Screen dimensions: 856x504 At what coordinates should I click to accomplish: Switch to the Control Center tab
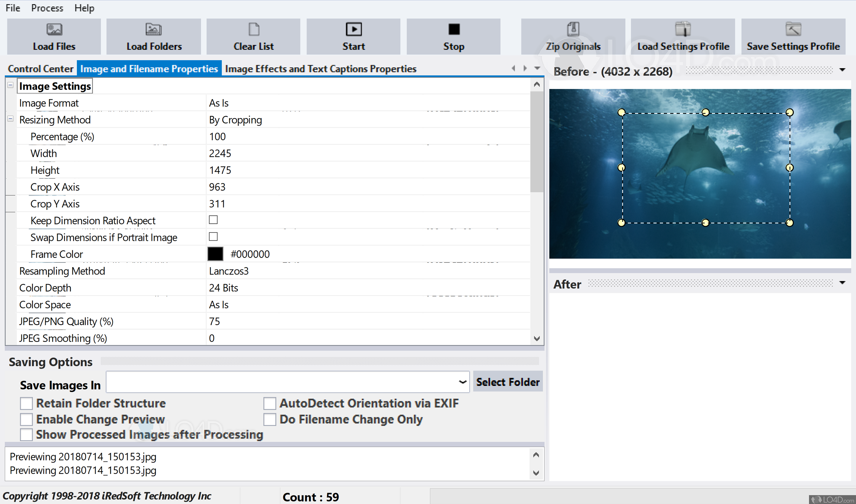40,68
